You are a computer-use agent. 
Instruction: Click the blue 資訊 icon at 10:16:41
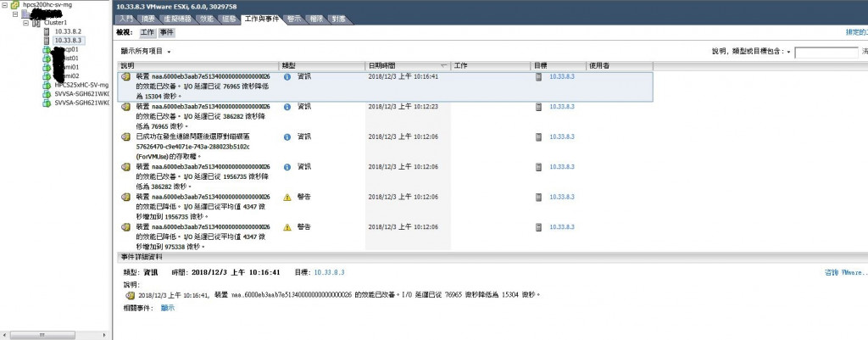pyautogui.click(x=287, y=76)
